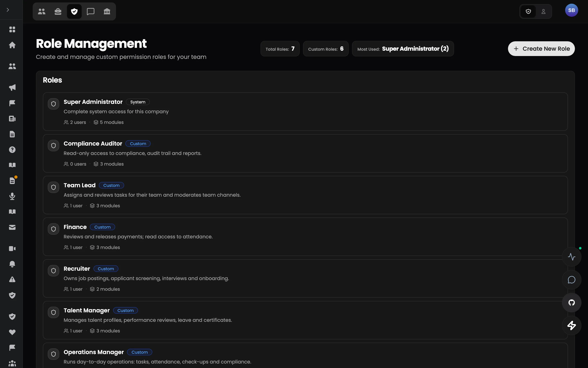Select the active shield-check tab in the top toolbar
Viewport: 588px width, 368px height.
pos(74,11)
